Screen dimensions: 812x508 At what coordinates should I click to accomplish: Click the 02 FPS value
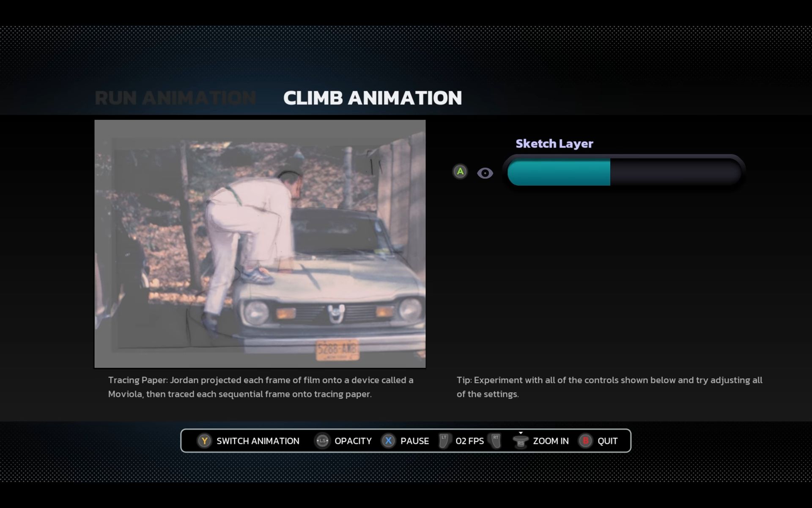click(469, 441)
